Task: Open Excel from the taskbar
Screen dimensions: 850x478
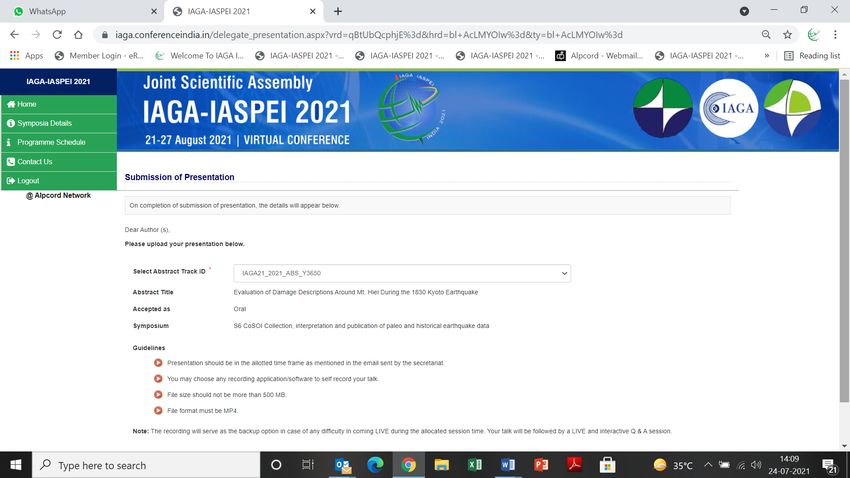Action: (x=475, y=465)
